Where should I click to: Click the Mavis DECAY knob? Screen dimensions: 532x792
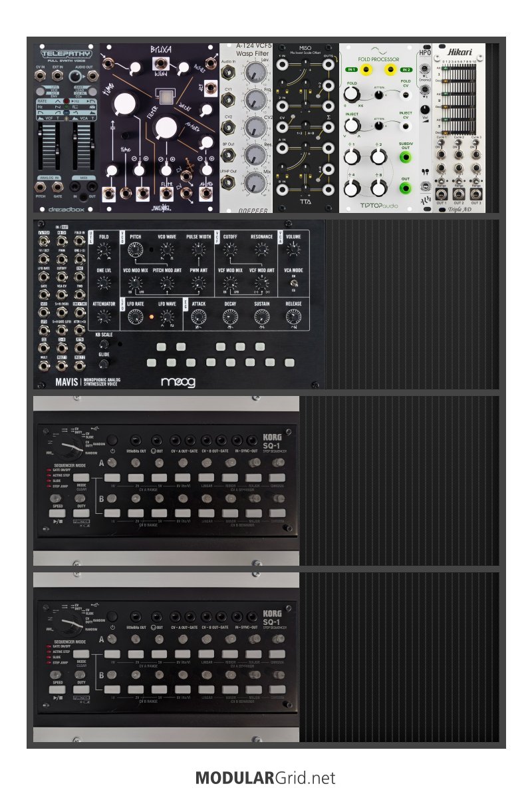point(230,317)
